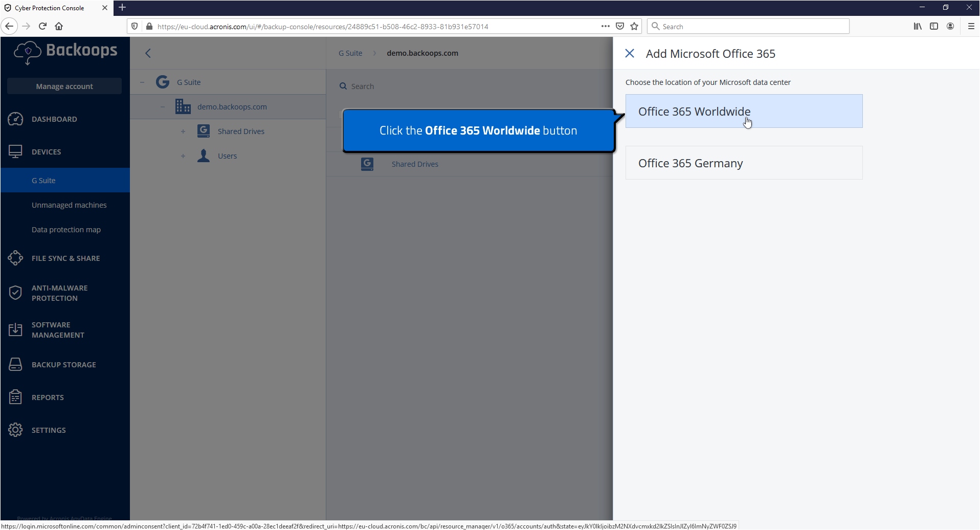Go to the browser home page
980x530 pixels.
click(59, 26)
